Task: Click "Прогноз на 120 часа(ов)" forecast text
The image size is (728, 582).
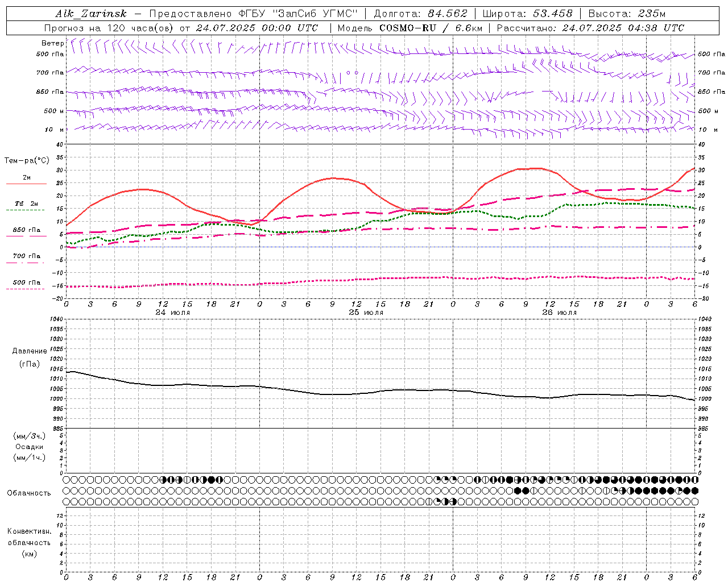Action: point(109,28)
